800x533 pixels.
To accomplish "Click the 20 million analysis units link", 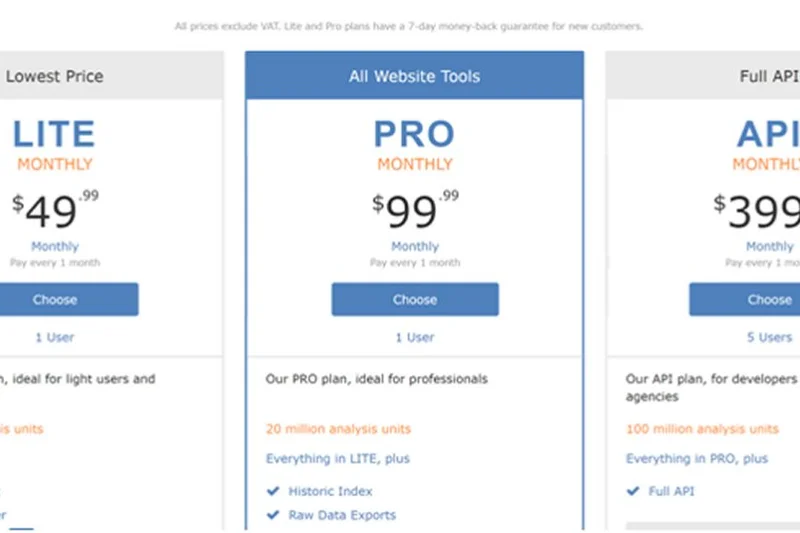I will pyautogui.click(x=338, y=429).
